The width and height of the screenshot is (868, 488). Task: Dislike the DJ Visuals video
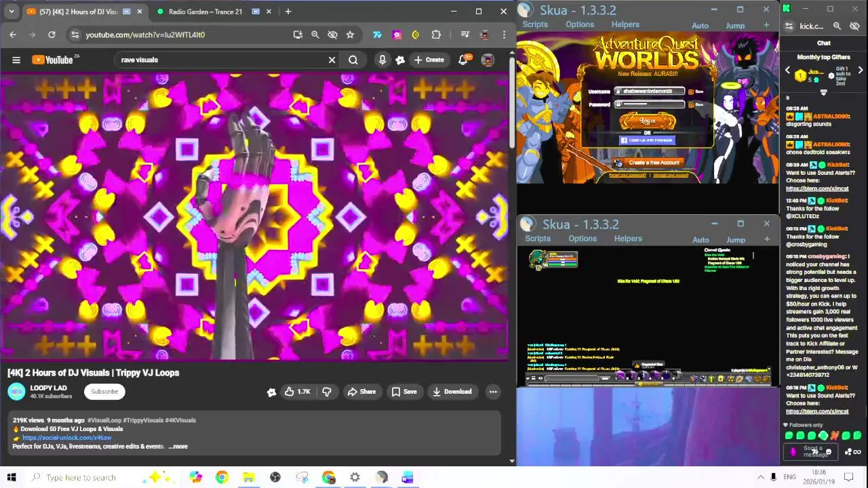click(326, 391)
